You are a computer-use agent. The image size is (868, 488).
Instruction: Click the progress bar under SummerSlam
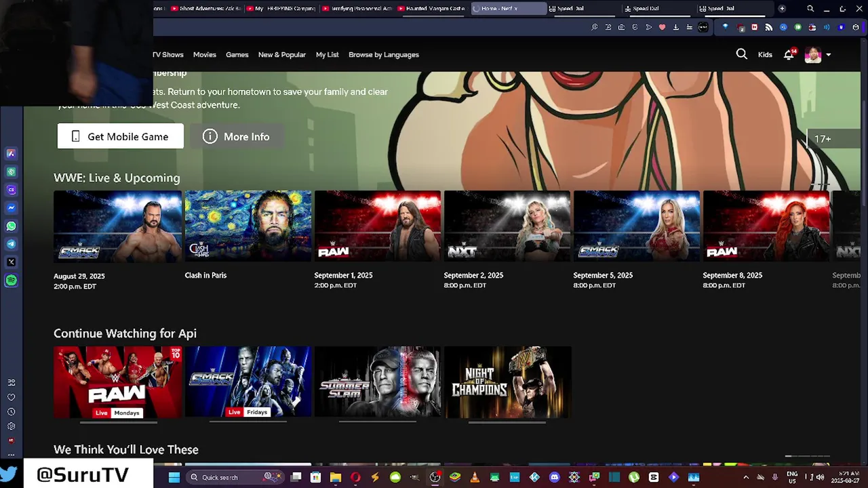(377, 422)
